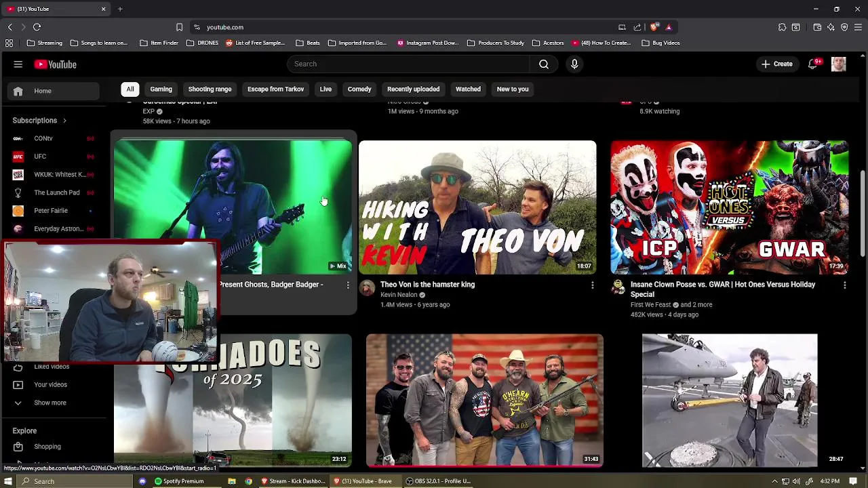Open a new browser tab

click(x=120, y=9)
